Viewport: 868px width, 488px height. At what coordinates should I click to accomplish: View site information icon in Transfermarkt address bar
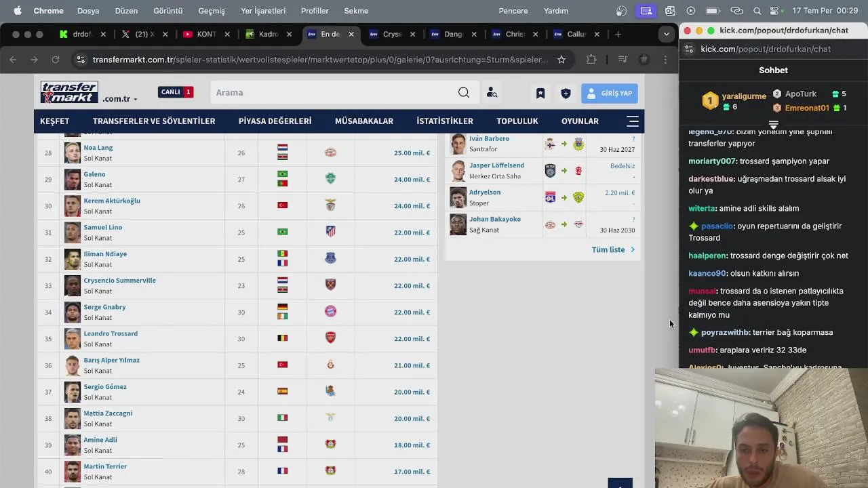point(81,60)
